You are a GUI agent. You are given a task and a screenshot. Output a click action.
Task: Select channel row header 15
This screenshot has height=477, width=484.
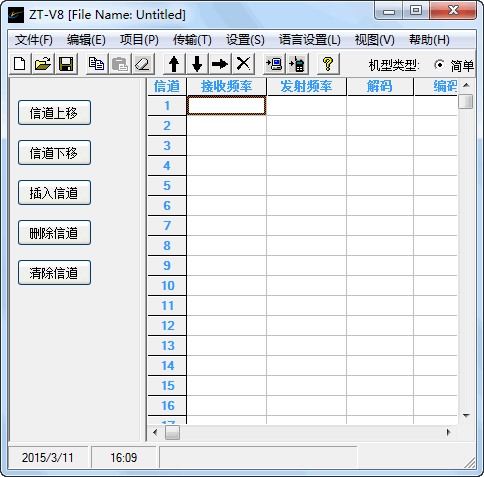pyautogui.click(x=167, y=386)
